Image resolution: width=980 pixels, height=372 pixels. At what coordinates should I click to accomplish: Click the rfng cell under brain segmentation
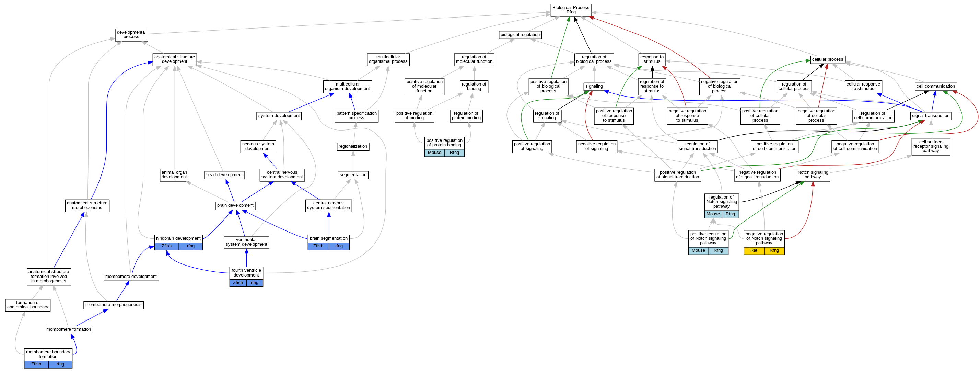tap(339, 246)
